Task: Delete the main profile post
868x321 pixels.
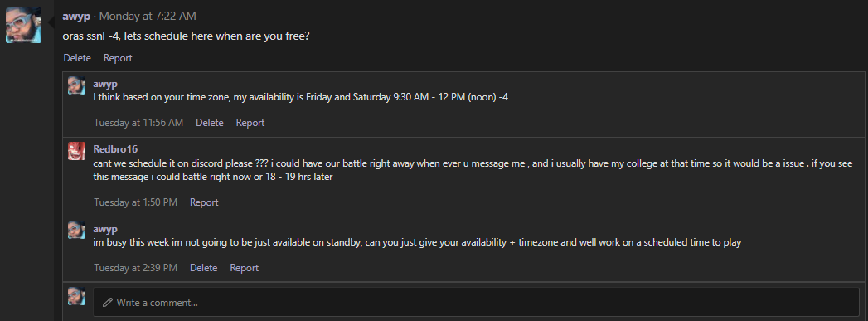Action: pyautogui.click(x=77, y=58)
